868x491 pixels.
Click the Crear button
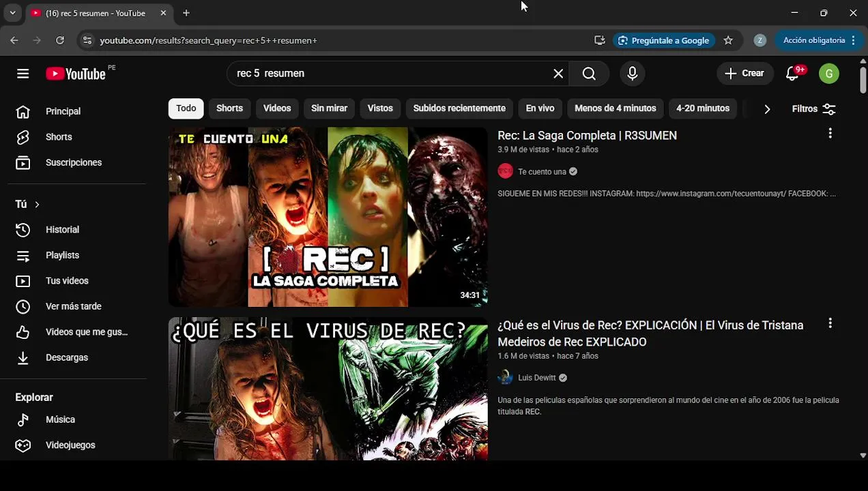click(x=744, y=74)
